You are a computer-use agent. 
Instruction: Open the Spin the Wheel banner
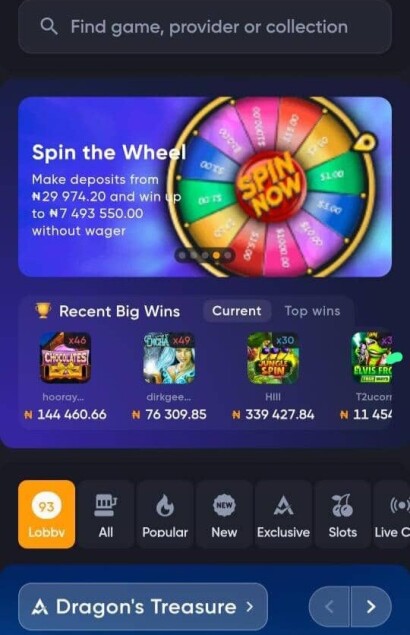205,187
